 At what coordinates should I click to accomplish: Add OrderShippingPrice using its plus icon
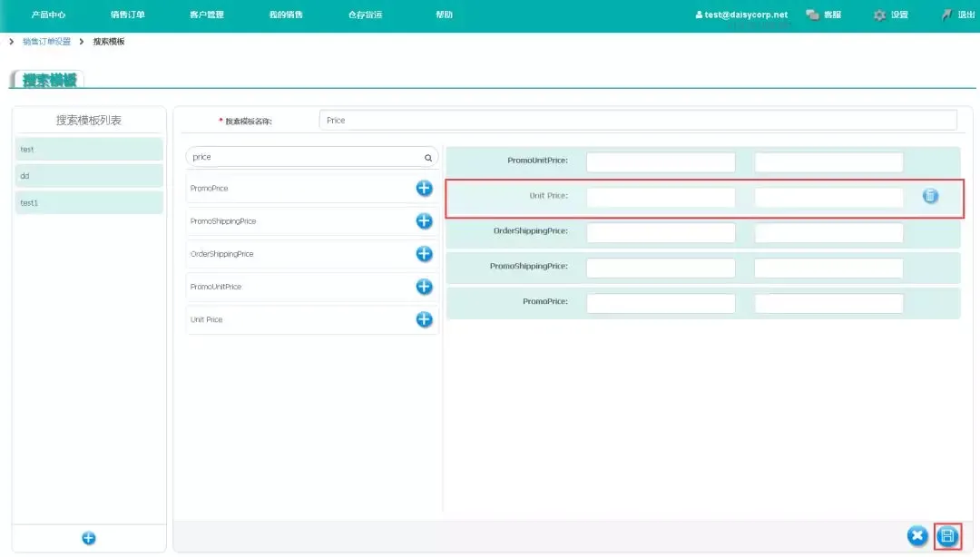(x=424, y=254)
